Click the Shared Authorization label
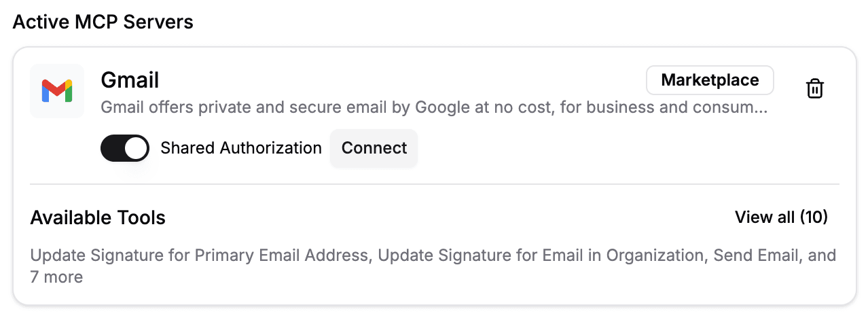868x318 pixels. pyautogui.click(x=241, y=148)
